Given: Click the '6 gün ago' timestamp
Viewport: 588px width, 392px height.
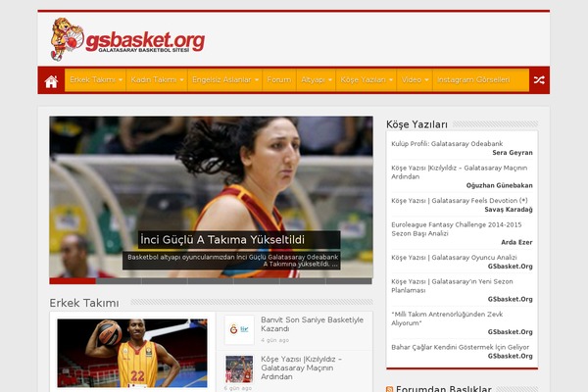Looking at the screenshot, I should (x=238, y=388).
